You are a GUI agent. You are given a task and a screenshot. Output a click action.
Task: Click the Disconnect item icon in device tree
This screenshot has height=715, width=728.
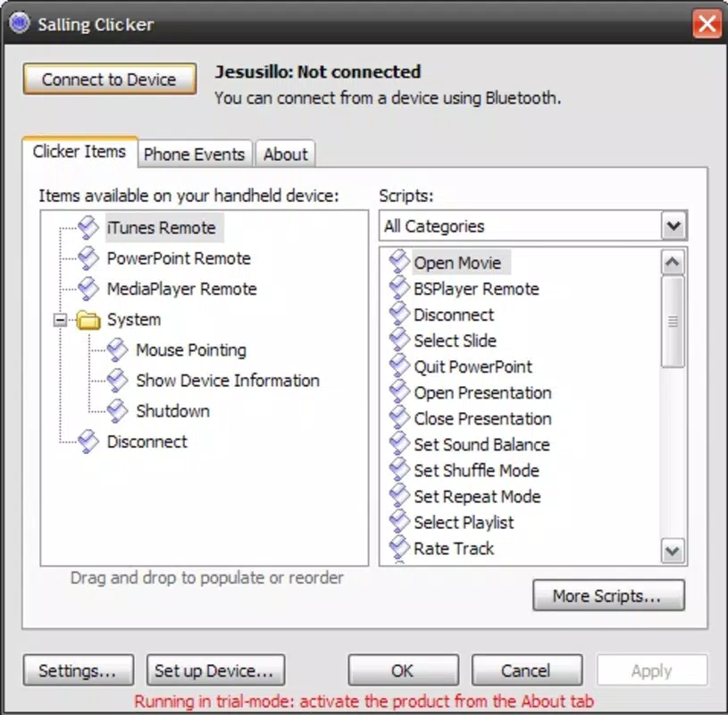88,442
